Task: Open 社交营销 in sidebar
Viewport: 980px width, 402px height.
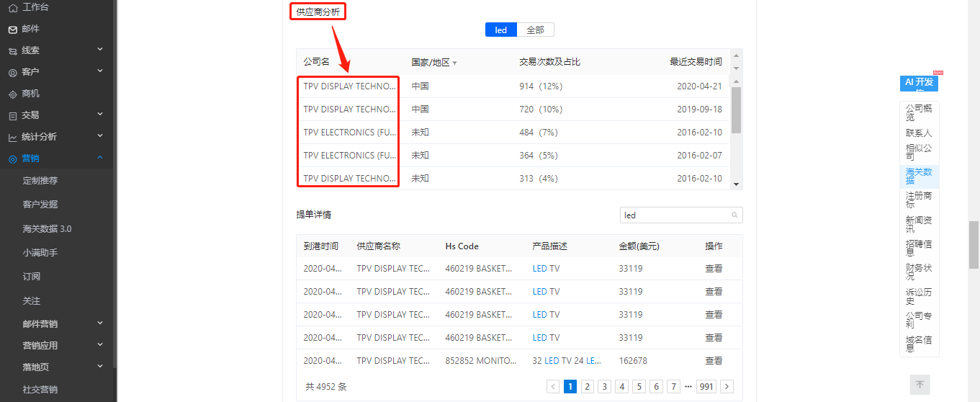Action: [40, 389]
